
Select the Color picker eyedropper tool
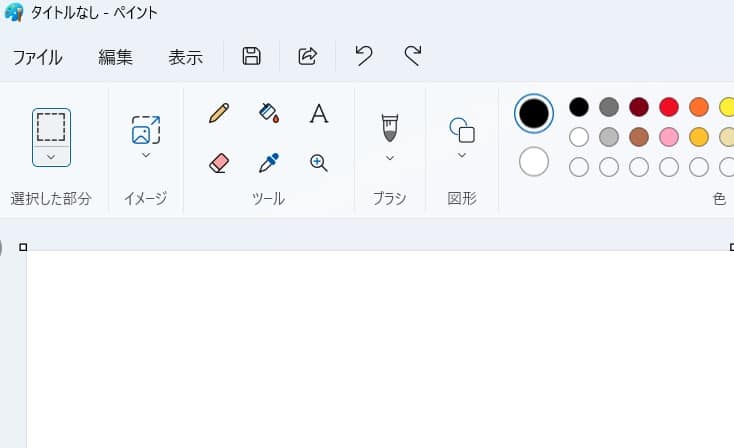tap(269, 162)
